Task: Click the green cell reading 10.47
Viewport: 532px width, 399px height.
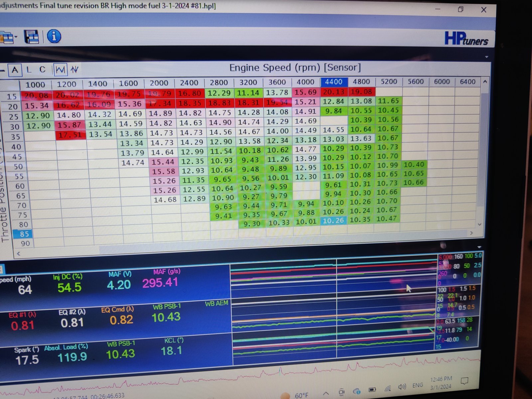Action: pyautogui.click(x=387, y=219)
